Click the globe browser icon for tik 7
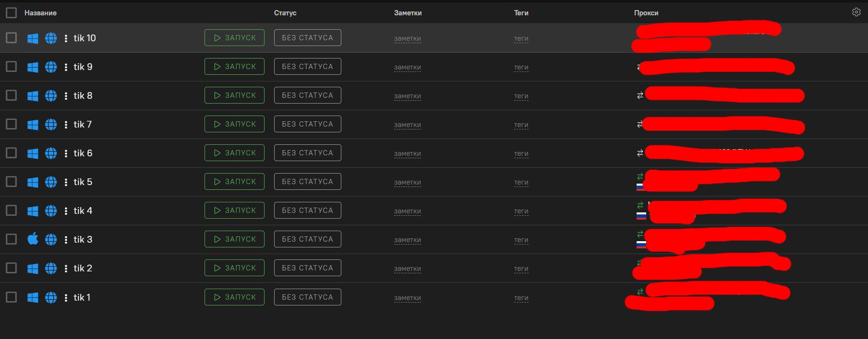The height and width of the screenshot is (339, 868). point(51,125)
